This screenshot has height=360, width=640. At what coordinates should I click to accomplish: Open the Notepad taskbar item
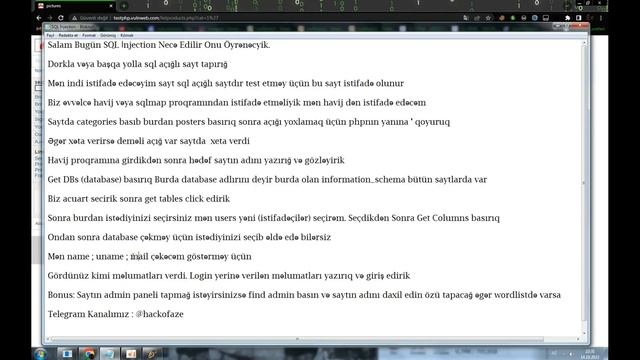tap(110, 354)
